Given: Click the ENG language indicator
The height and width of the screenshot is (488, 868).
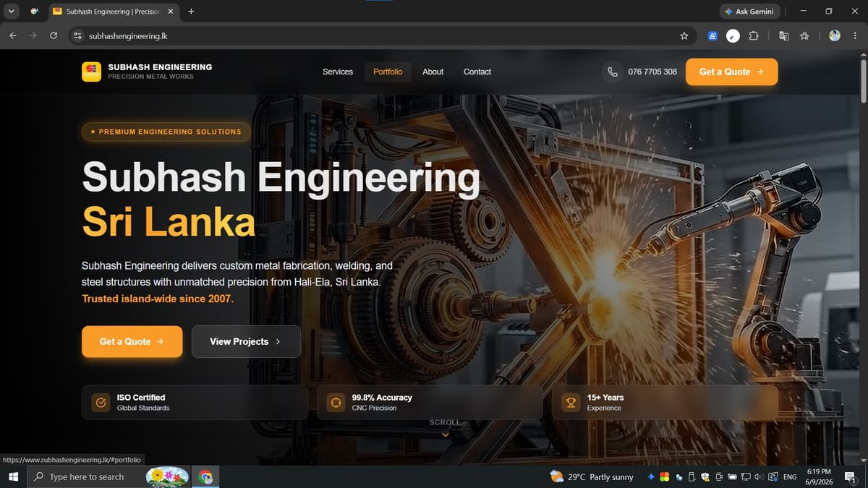Looking at the screenshot, I should pos(790,477).
